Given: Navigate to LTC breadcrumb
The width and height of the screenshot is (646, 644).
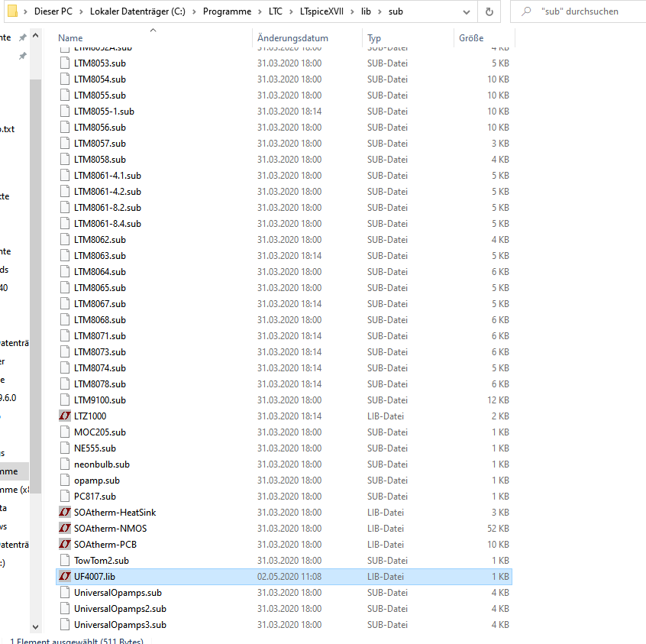Looking at the screenshot, I should (x=276, y=11).
